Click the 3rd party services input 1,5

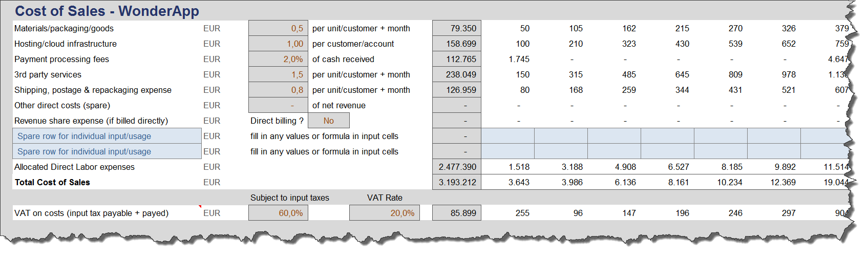coord(278,74)
